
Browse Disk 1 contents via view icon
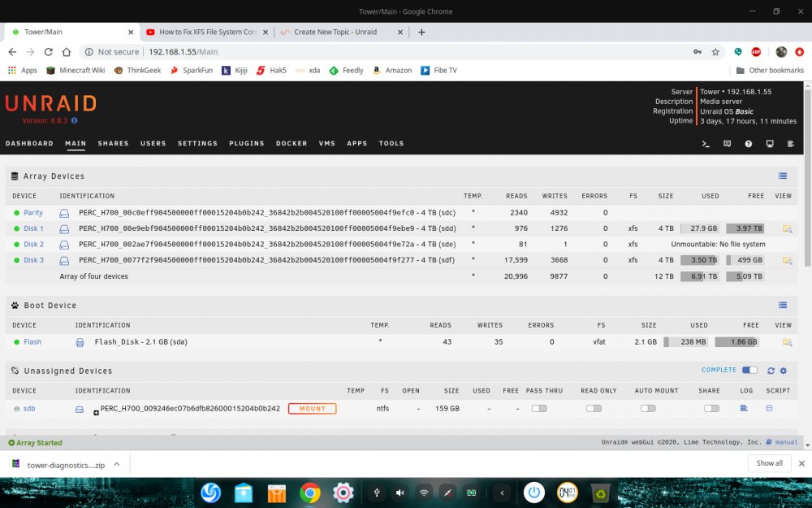click(x=787, y=228)
